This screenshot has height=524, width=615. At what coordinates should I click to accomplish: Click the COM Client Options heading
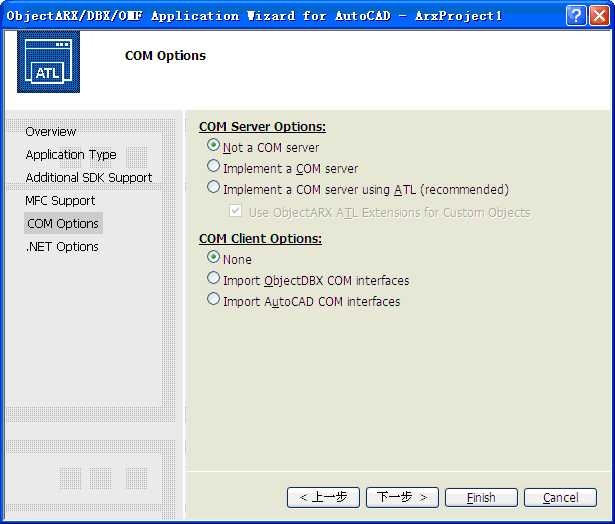[x=260, y=238]
